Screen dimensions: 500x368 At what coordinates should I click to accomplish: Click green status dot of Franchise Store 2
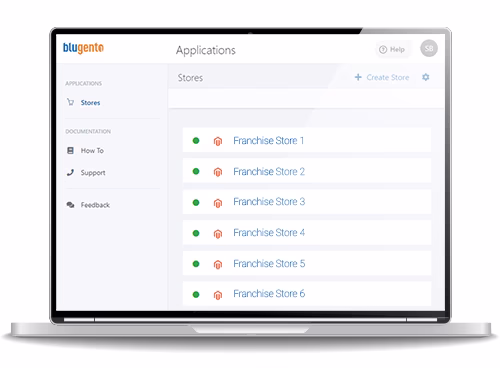[196, 171]
